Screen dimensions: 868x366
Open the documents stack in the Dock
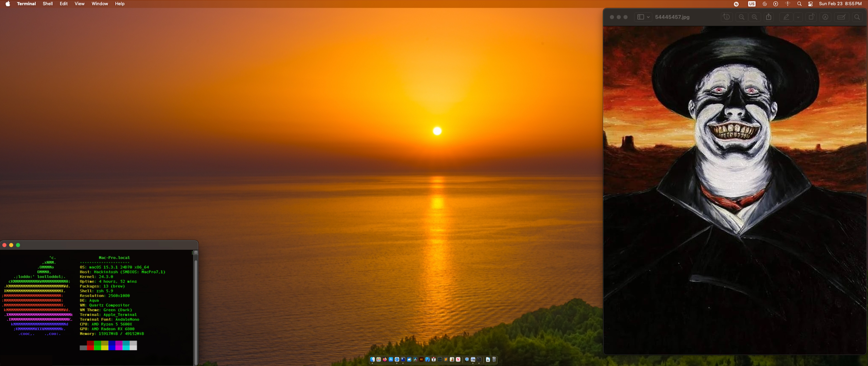click(488, 359)
